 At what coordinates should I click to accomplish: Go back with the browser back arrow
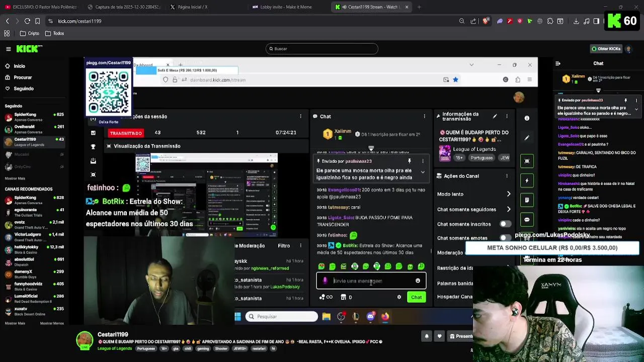[7, 21]
